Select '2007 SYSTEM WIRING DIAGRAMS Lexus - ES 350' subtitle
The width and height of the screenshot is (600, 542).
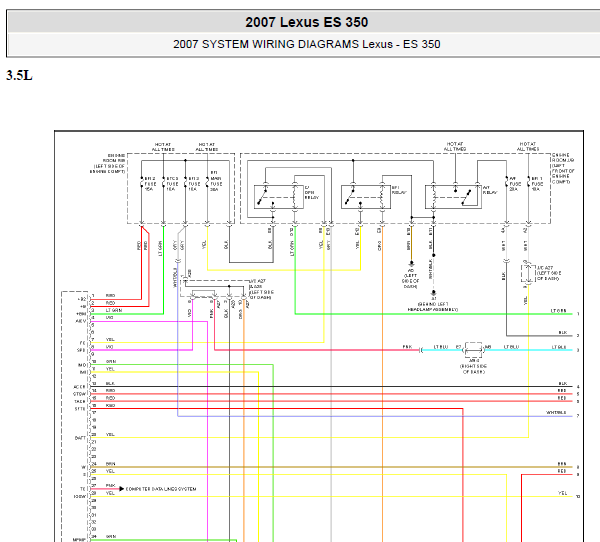coord(307,44)
